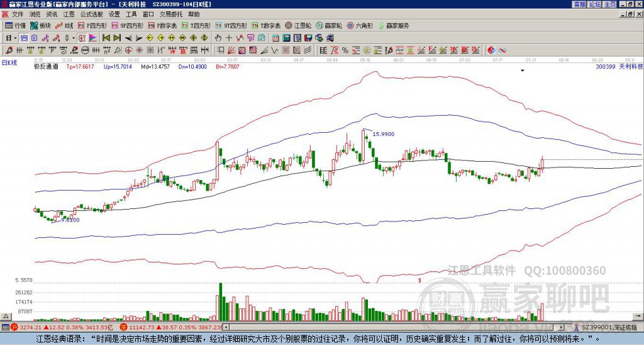Open the 交易委托 menu
The image size is (644, 345).
[x=170, y=14]
